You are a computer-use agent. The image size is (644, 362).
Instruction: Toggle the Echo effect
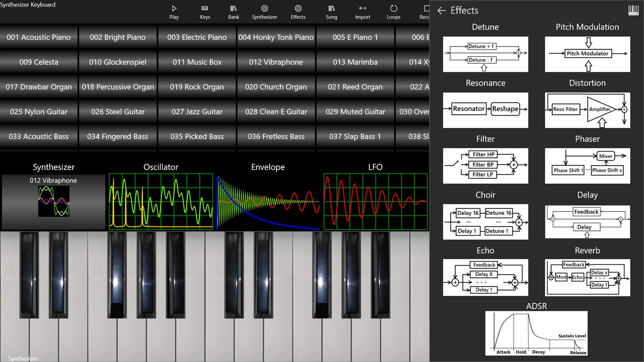(x=485, y=277)
